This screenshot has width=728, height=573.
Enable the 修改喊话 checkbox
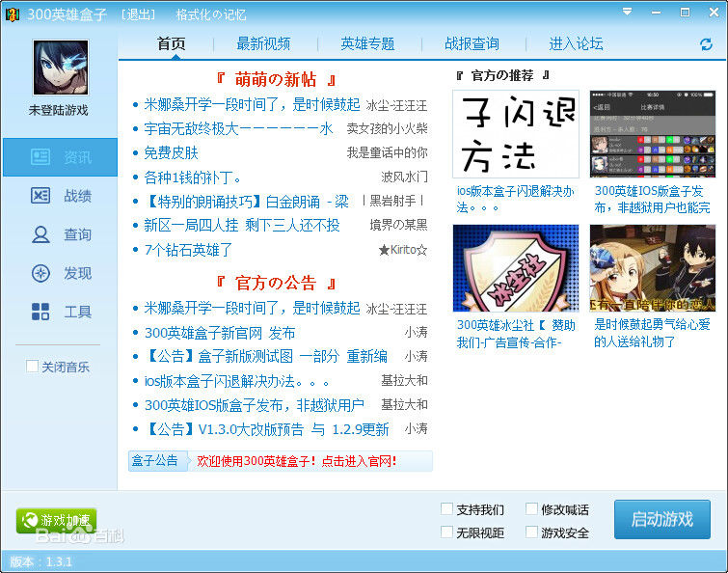coord(531,509)
